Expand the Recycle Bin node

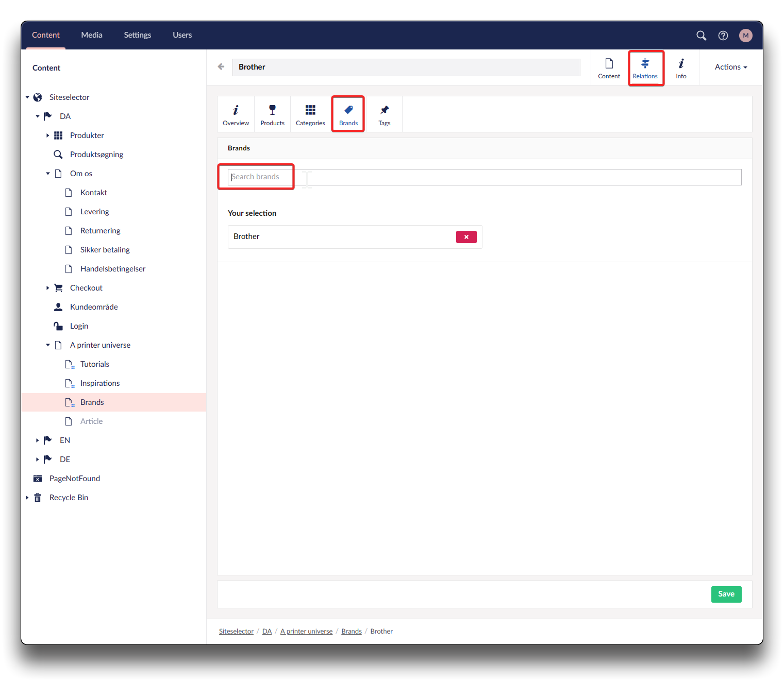(27, 498)
